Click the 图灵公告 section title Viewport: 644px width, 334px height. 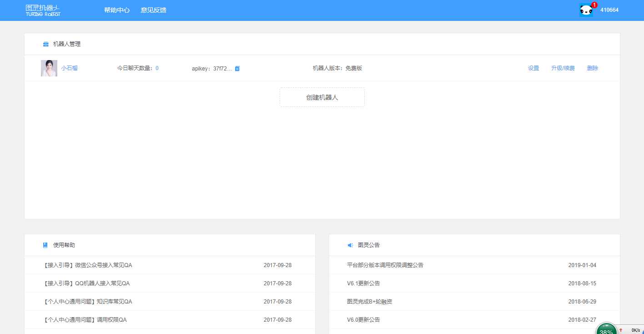coord(369,245)
